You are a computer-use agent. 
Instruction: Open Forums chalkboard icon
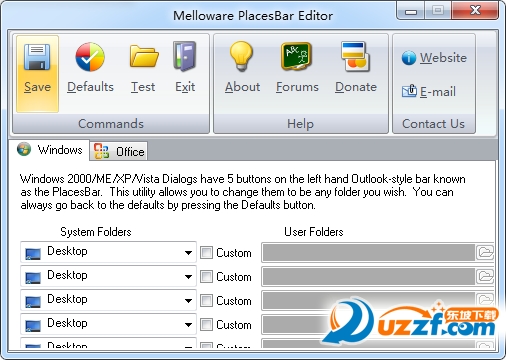pyautogui.click(x=296, y=56)
